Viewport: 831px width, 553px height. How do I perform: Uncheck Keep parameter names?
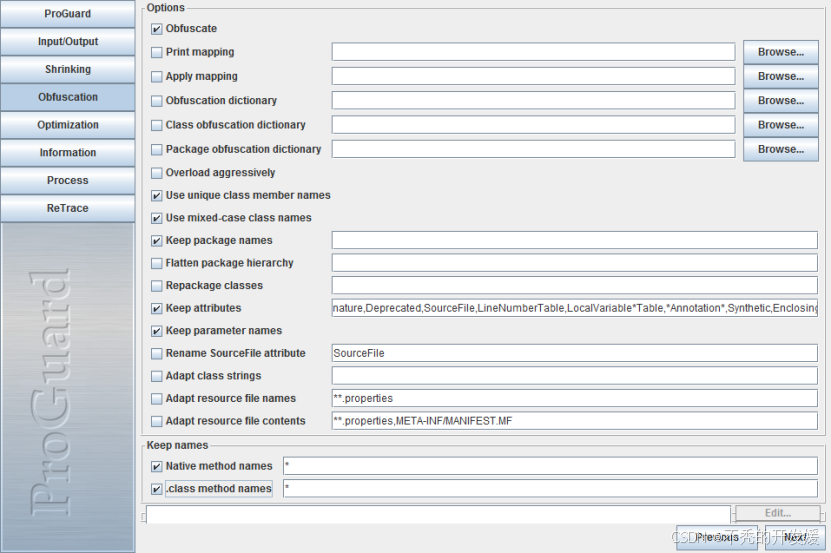coord(156,331)
